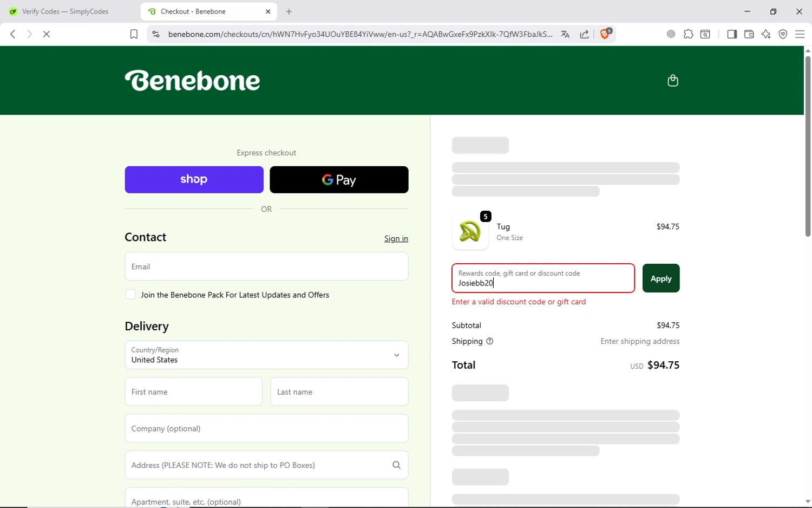Click the scrollbar down arrow
The image size is (812, 508).
click(808, 502)
